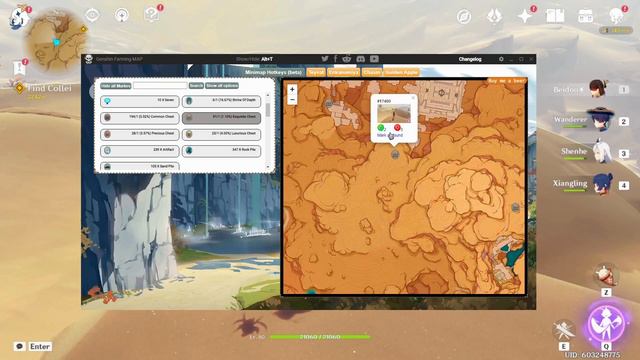This screenshot has width=640, height=360.
Task: Click the Search button
Action: pyautogui.click(x=196, y=86)
